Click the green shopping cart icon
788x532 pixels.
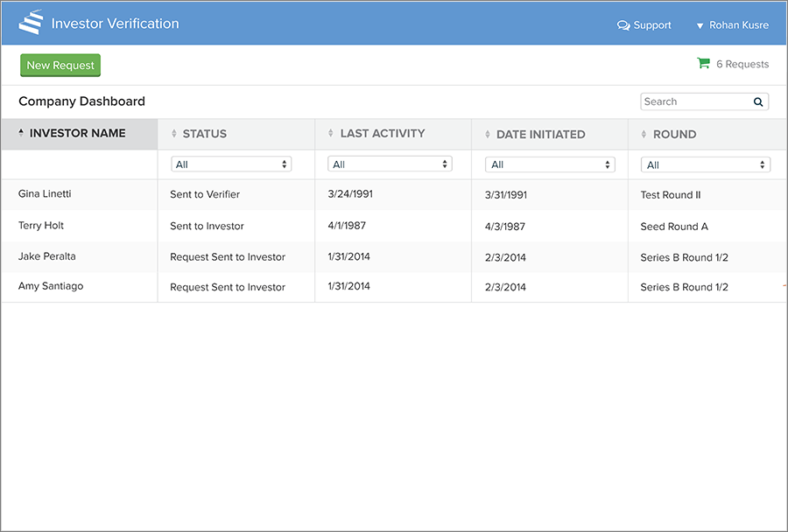pos(703,63)
